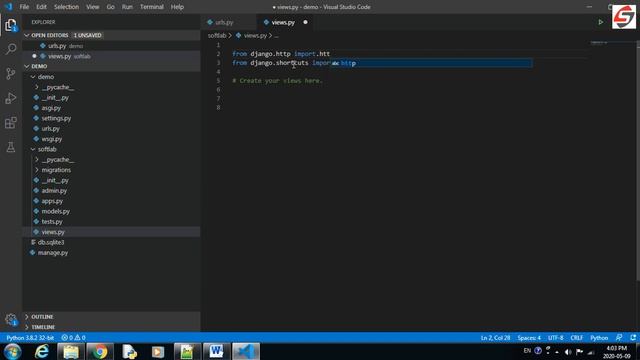
Task: Click Spaces: 4 indentation setting
Action: [x=529, y=338]
